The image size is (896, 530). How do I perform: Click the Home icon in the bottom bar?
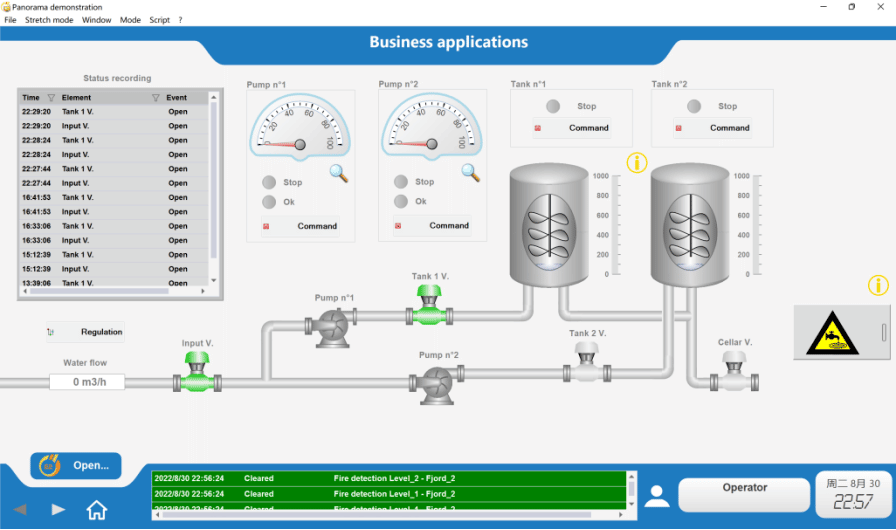tap(97, 510)
